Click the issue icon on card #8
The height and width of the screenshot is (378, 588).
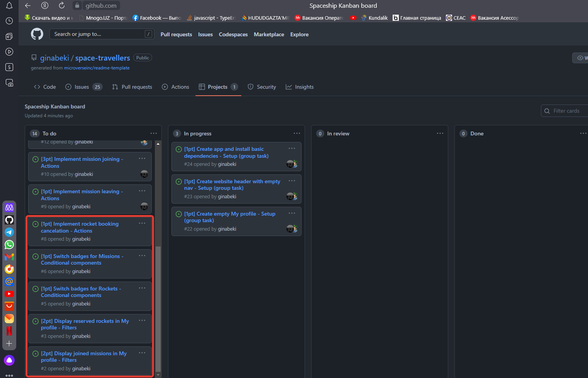click(35, 224)
